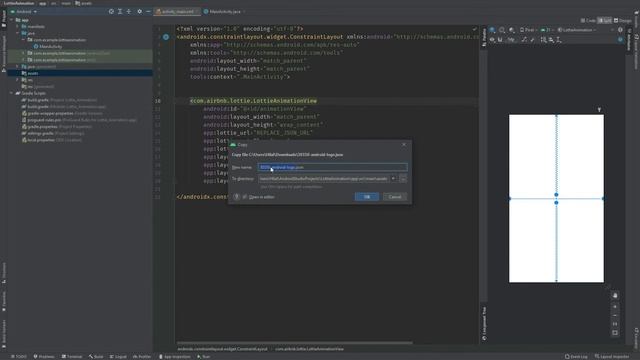640x360 pixels.
Task: Open the Event Log
Action: click(x=577, y=356)
